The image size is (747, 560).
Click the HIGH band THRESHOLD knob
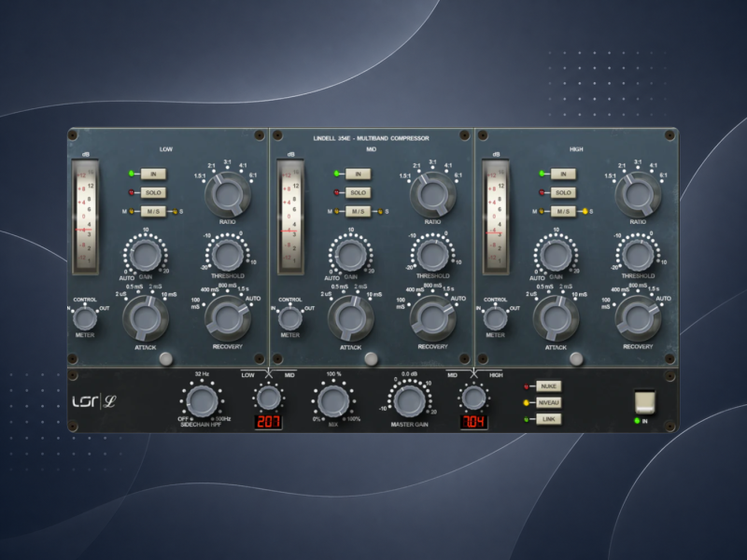coord(638,255)
